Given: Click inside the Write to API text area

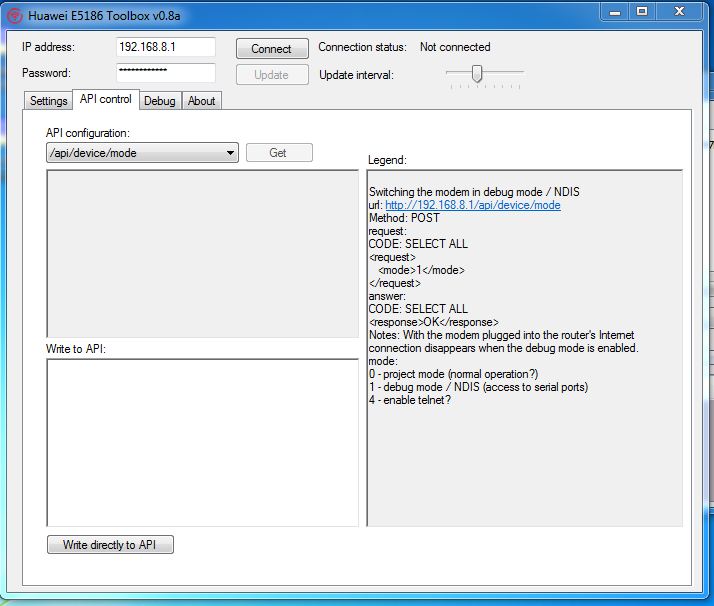Looking at the screenshot, I should coord(203,443).
